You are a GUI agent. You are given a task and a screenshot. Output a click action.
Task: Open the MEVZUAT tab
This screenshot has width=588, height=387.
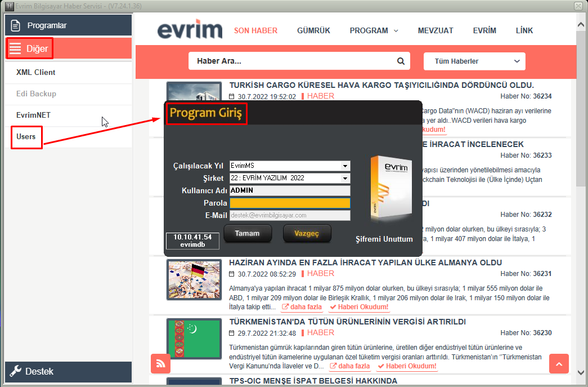[436, 31]
